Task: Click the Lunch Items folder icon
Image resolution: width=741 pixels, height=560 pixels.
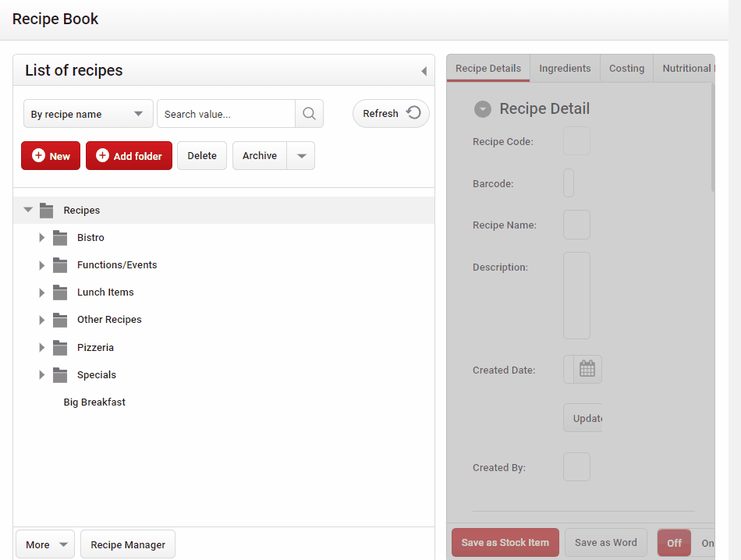Action: point(60,292)
